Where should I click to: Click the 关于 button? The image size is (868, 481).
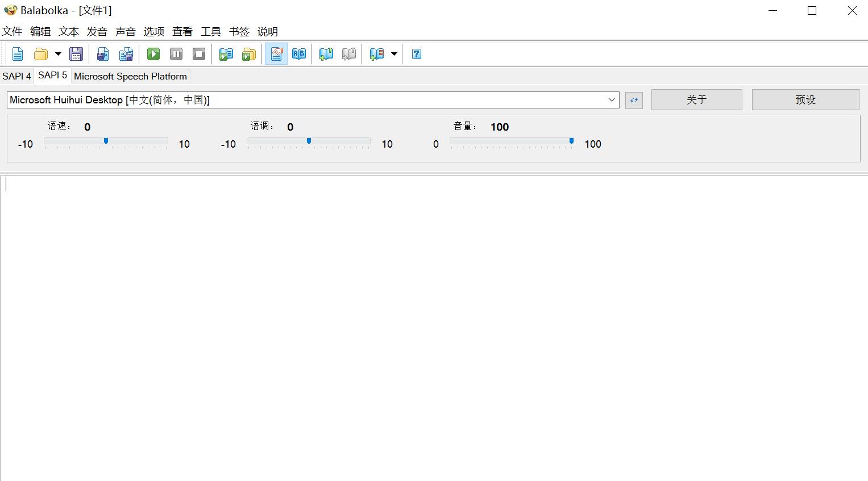pyautogui.click(x=696, y=100)
